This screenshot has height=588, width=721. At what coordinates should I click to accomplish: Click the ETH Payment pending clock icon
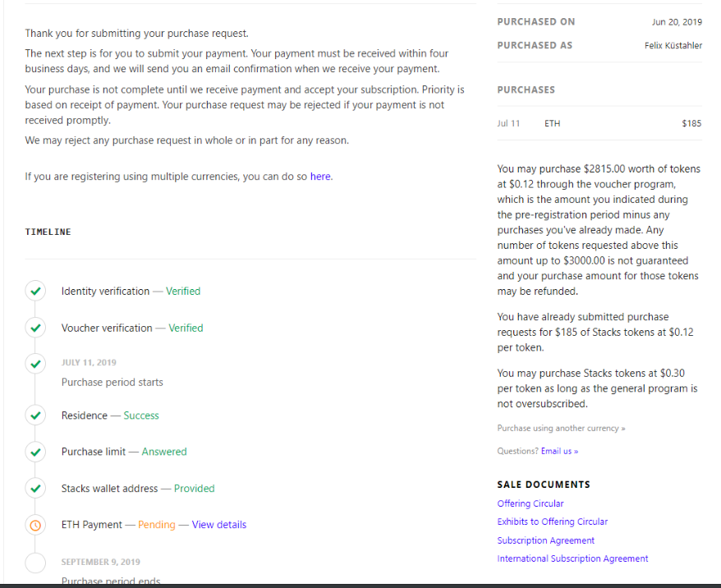(35, 525)
